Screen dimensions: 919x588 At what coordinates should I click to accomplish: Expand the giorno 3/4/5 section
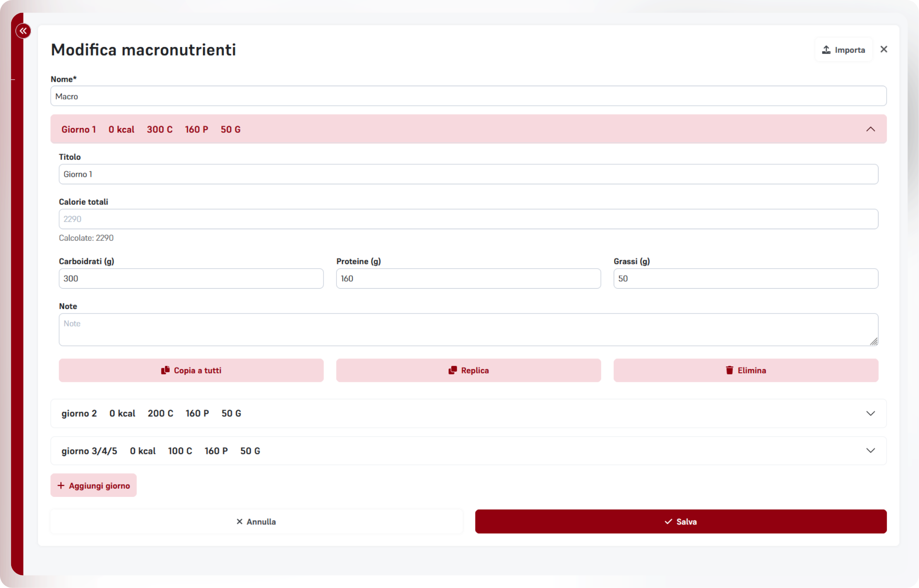[x=870, y=451]
